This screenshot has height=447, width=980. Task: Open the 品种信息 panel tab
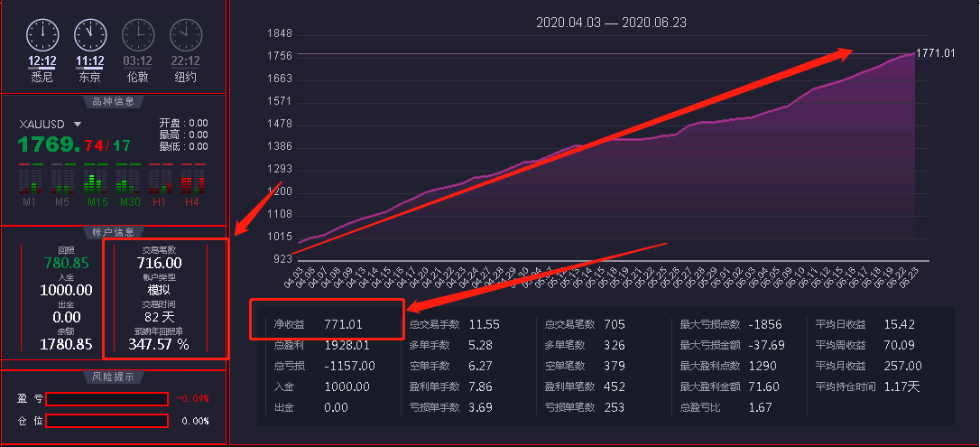click(114, 101)
